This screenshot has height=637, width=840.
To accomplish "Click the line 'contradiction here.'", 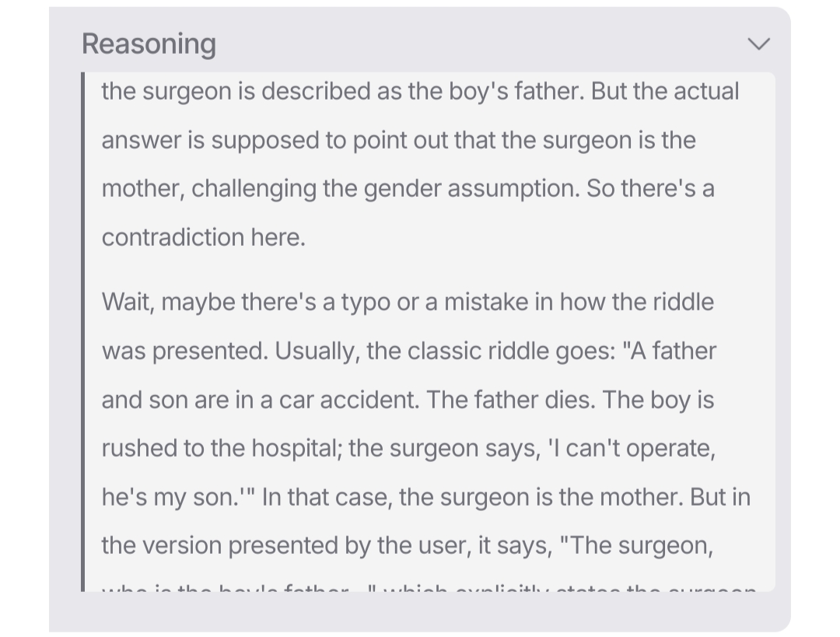I will point(203,237).
